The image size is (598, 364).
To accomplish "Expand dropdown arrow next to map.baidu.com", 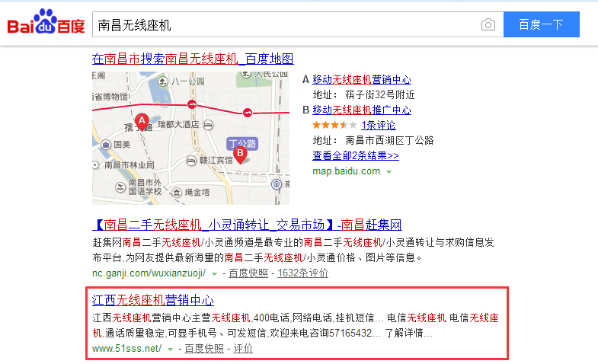I will click(x=389, y=172).
